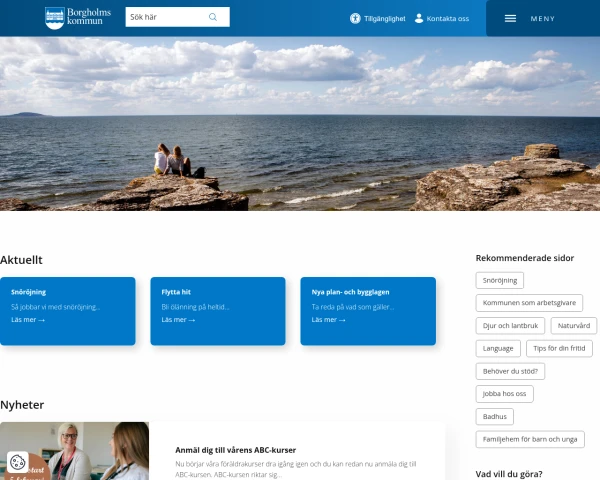
Task: Click Läs mer under Flytta hit
Action: tap(178, 320)
